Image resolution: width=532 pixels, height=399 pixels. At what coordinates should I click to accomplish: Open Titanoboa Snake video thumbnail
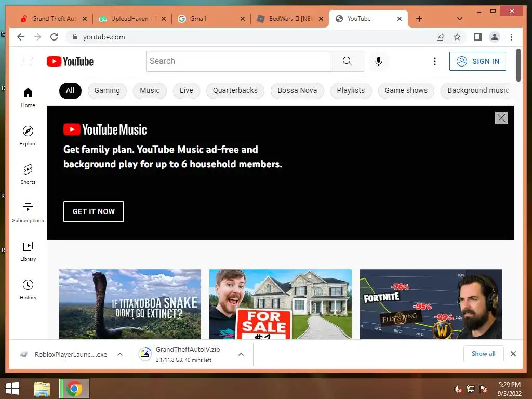(x=130, y=304)
